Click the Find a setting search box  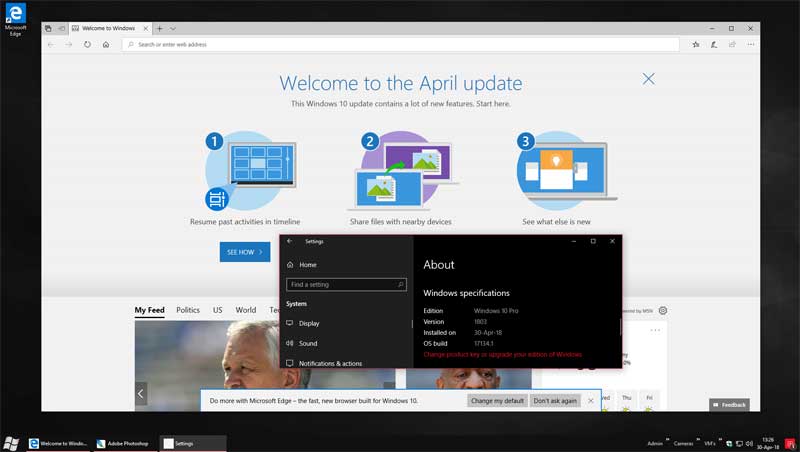tap(346, 284)
